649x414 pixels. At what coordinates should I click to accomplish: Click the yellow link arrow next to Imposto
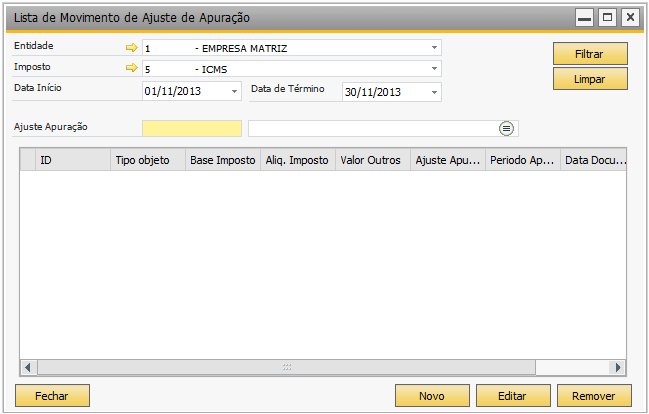pos(132,67)
